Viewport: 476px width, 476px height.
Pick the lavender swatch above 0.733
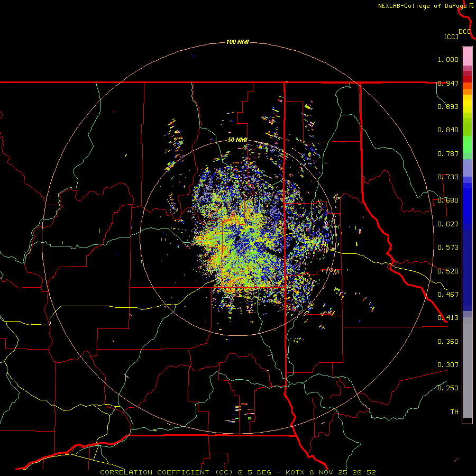(x=467, y=168)
